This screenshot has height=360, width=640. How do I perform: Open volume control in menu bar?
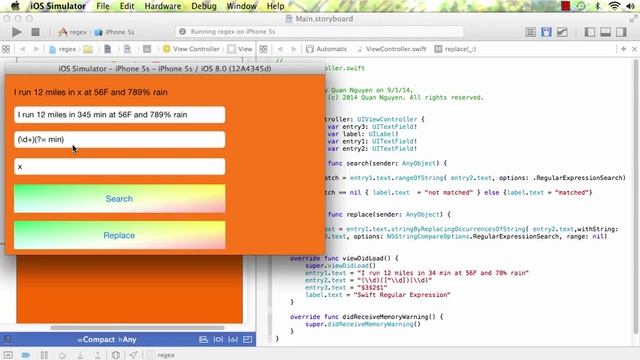(x=630, y=6)
